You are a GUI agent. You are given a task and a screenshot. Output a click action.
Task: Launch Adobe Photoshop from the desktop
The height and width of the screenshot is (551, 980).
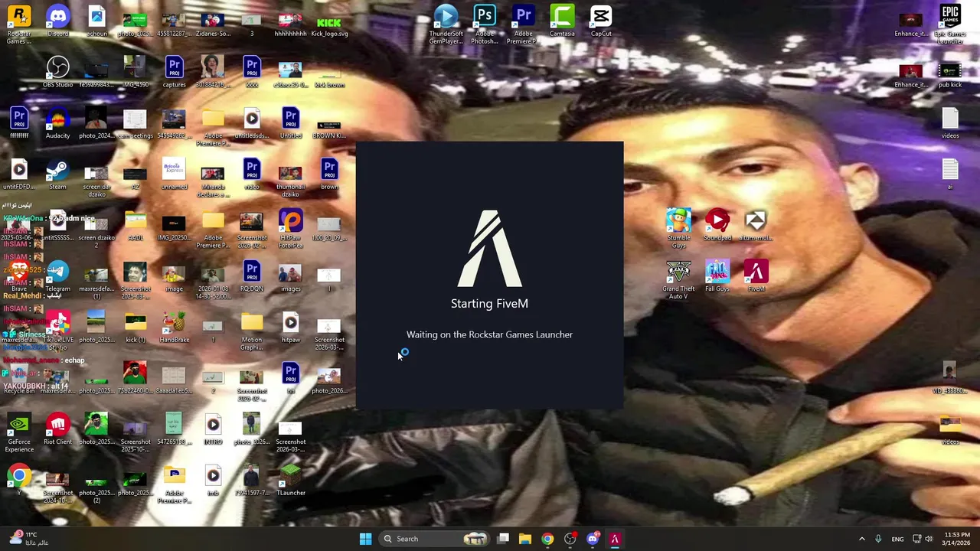(x=484, y=24)
